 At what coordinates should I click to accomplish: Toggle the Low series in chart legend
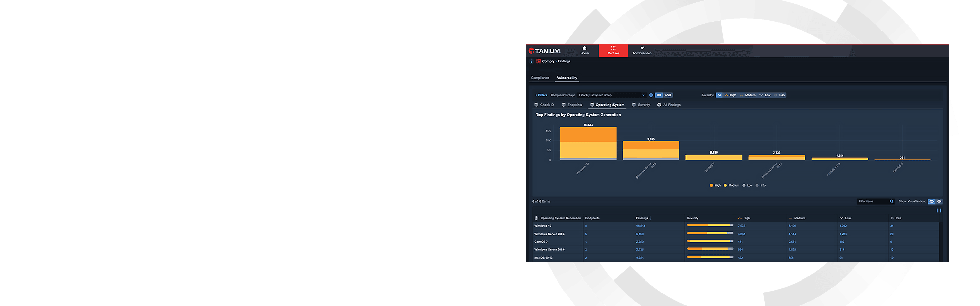click(748, 186)
